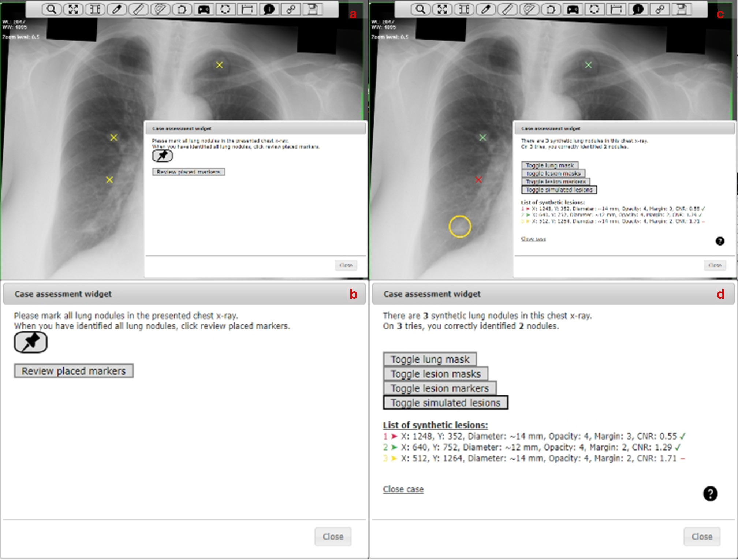Click the yellow circle marker on the x-ray
This screenshot has height=560, width=738.
(461, 227)
